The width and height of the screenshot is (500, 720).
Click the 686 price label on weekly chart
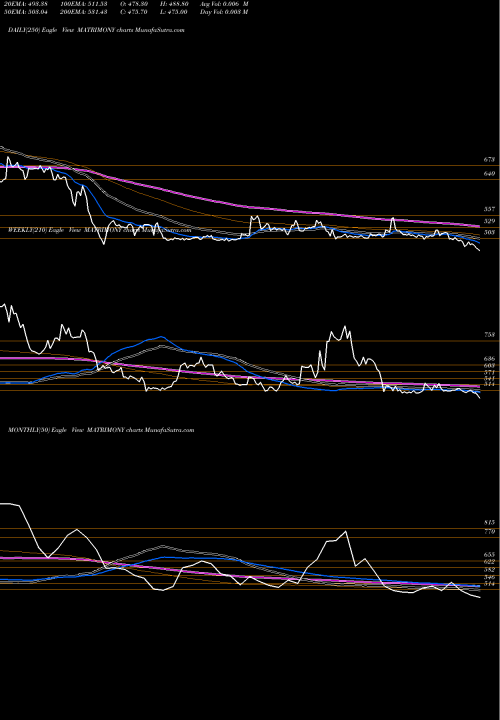point(489,358)
